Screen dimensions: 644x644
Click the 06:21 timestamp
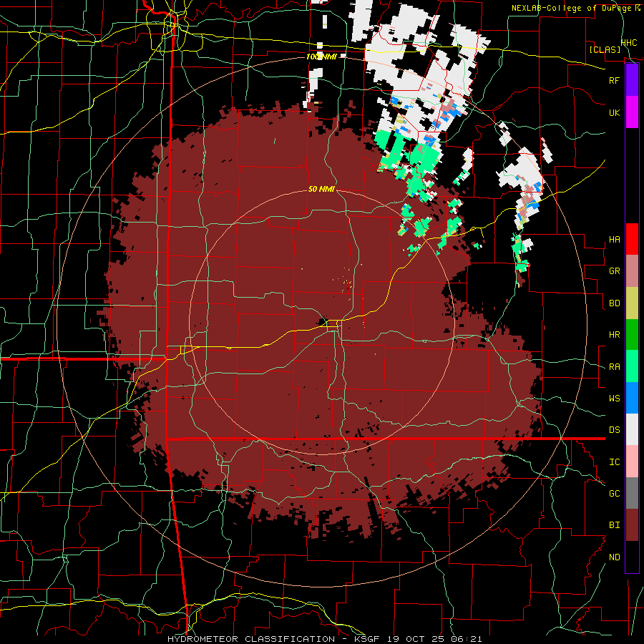(x=468, y=639)
